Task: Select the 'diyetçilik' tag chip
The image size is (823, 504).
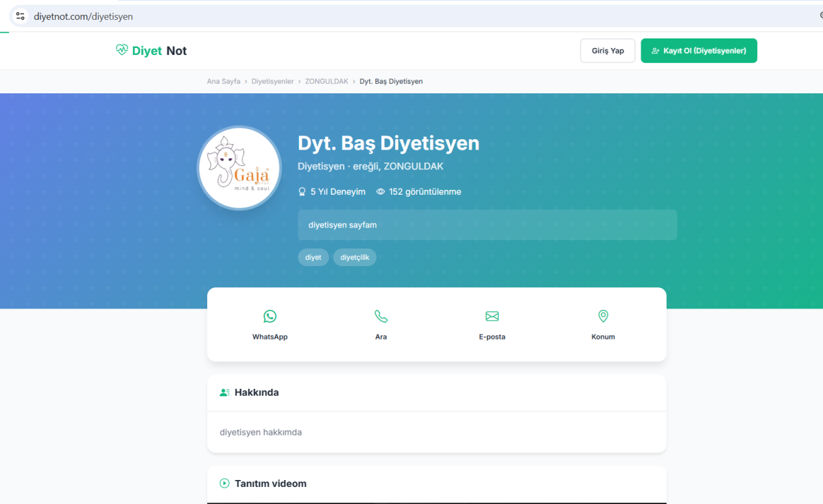Action: [355, 257]
